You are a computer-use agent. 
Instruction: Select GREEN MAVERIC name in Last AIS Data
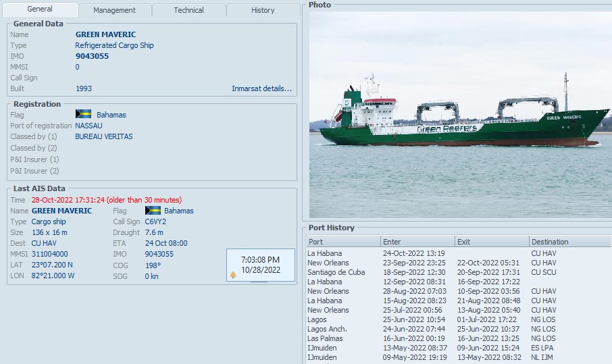point(61,211)
